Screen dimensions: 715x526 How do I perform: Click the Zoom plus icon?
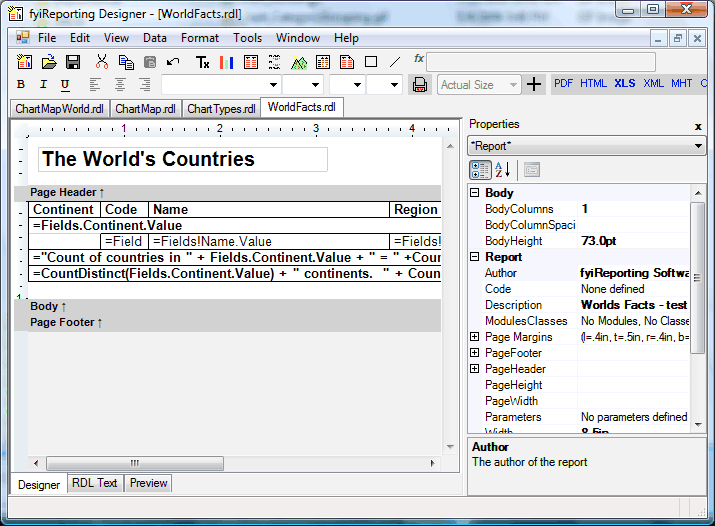(x=534, y=84)
